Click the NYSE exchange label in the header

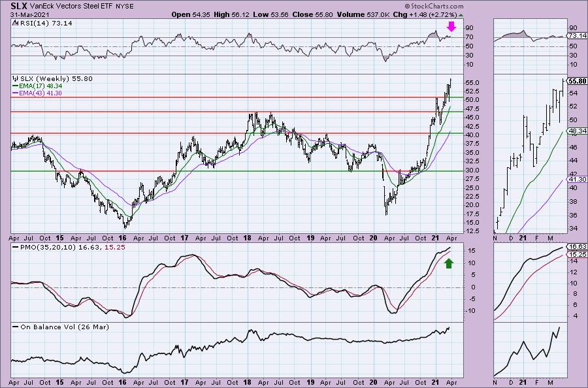(x=125, y=7)
